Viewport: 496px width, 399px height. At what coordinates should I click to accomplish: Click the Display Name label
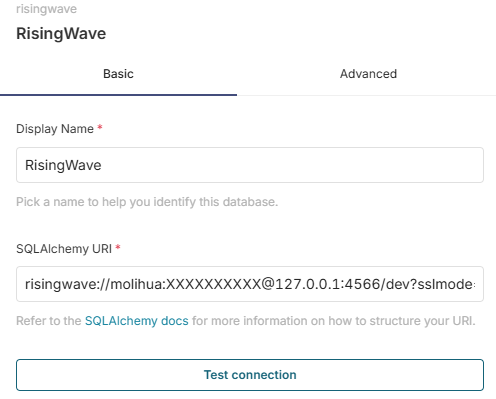[x=55, y=129]
